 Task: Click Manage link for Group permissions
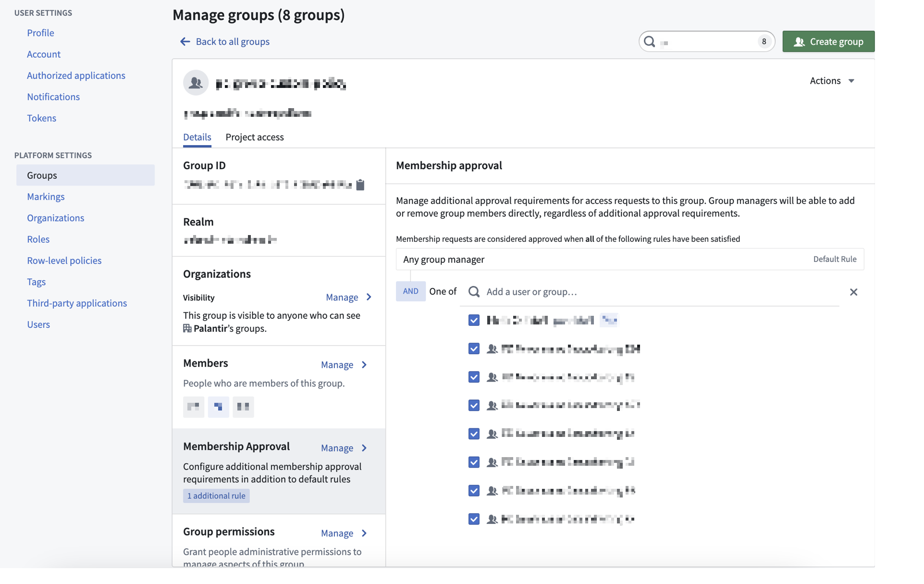(337, 534)
